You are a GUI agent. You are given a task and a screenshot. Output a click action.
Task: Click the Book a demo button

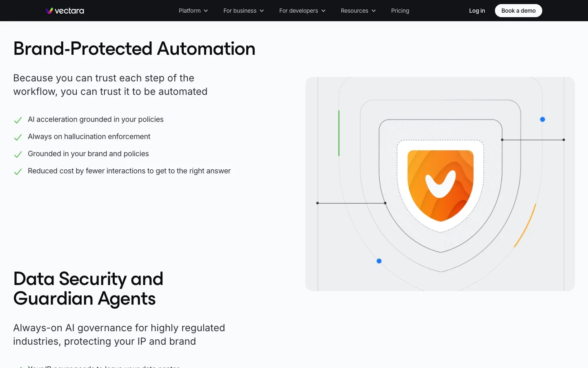pyautogui.click(x=519, y=11)
